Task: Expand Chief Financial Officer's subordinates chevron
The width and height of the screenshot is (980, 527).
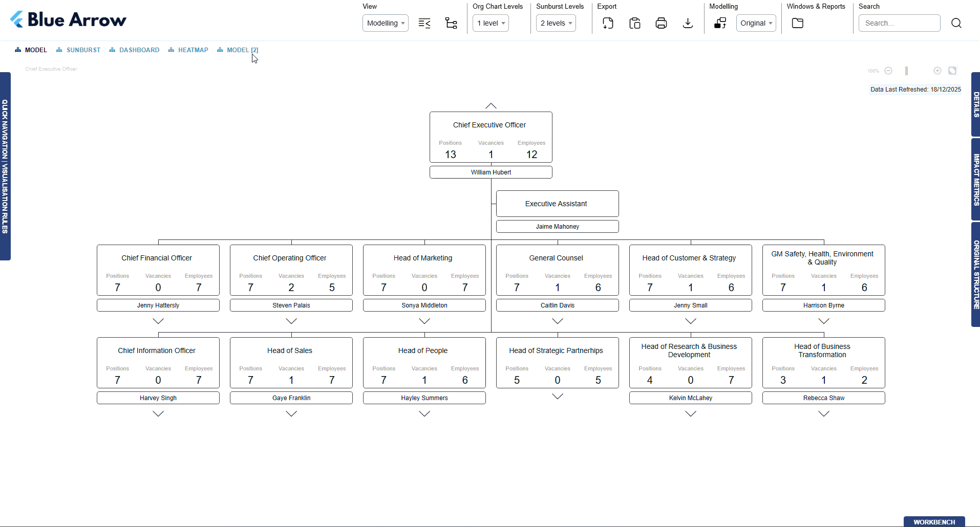Action: [158, 321]
